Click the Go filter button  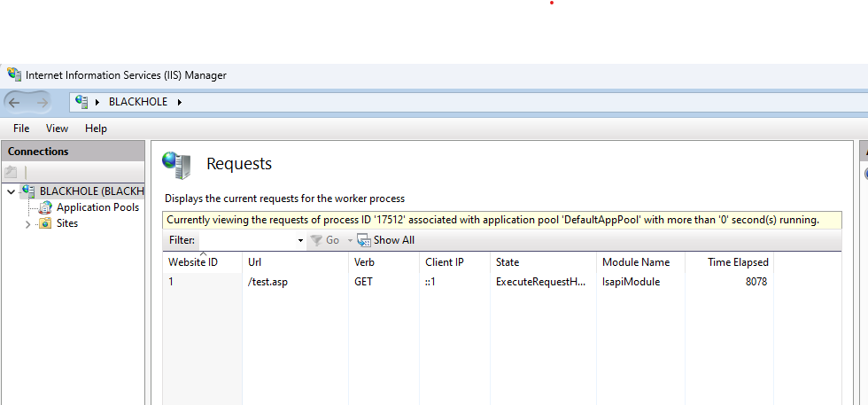[x=325, y=240]
